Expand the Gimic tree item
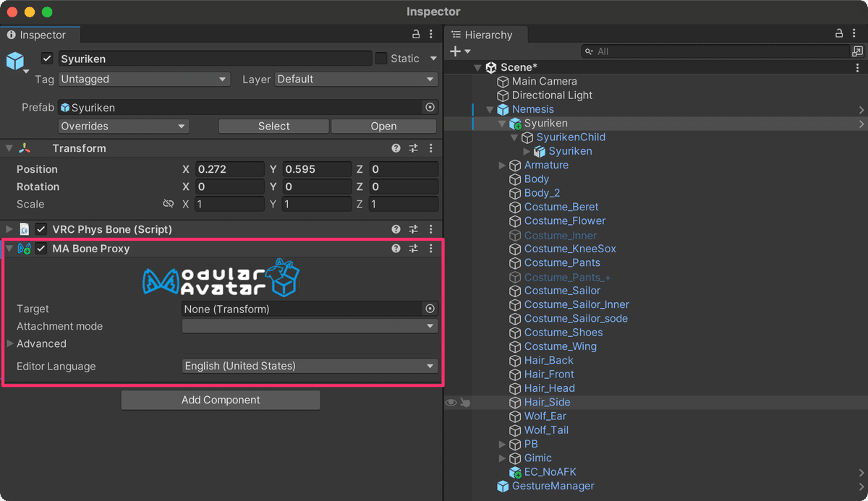This screenshot has width=868, height=501. pyautogui.click(x=502, y=458)
